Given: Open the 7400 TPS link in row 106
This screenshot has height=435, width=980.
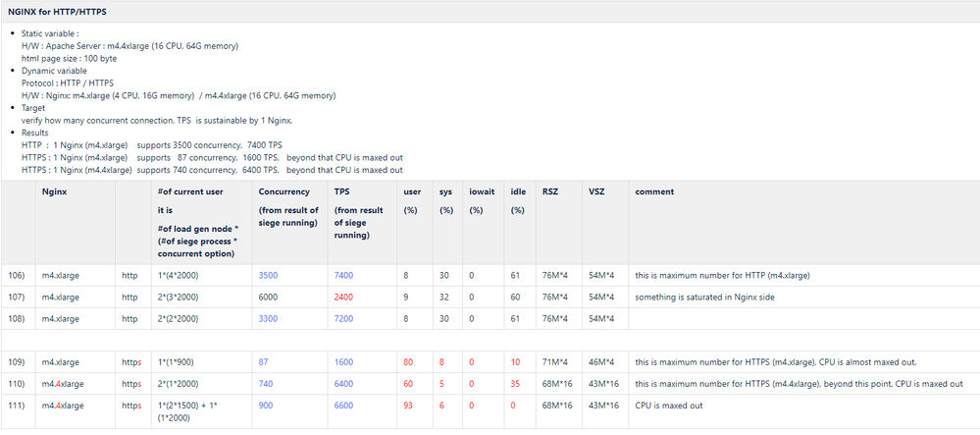Looking at the screenshot, I should pos(343,275).
